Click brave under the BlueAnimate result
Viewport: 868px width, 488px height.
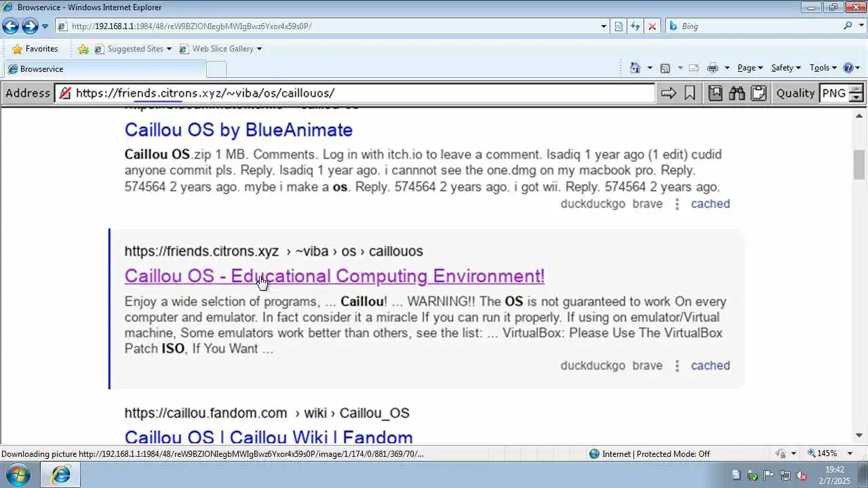click(648, 204)
